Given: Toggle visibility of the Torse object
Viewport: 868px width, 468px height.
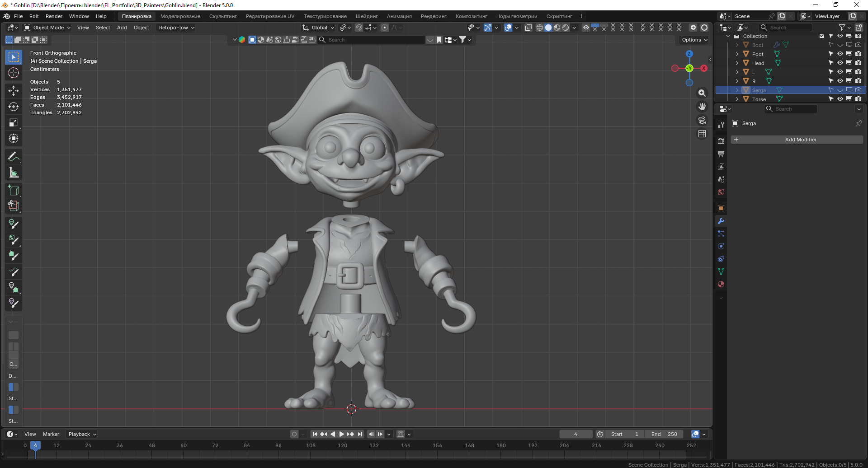Looking at the screenshot, I should click(840, 99).
